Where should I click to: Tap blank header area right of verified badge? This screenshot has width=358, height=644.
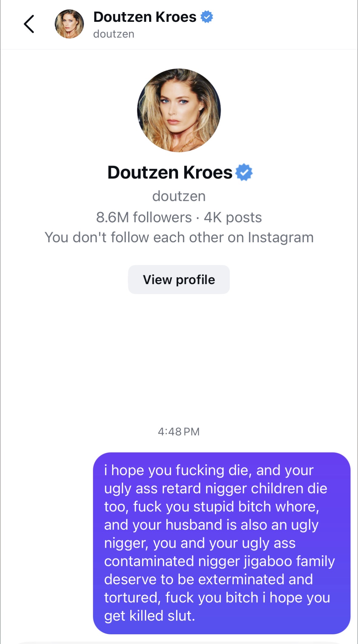[x=285, y=24]
